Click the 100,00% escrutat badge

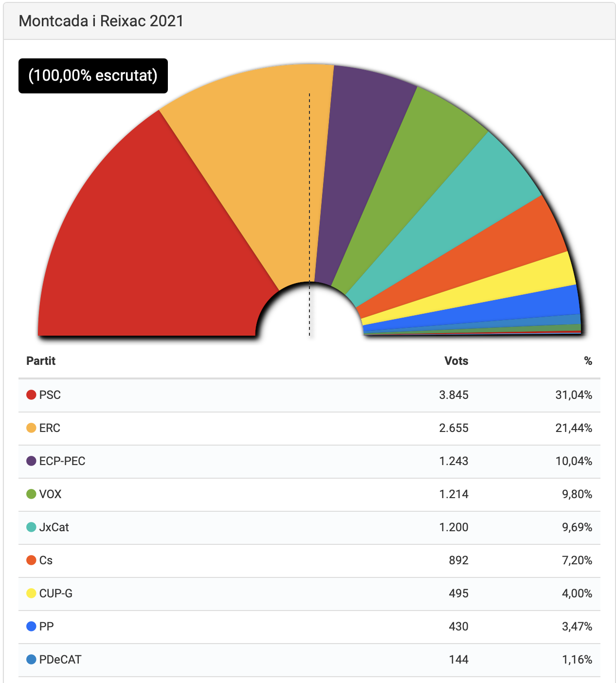point(93,75)
